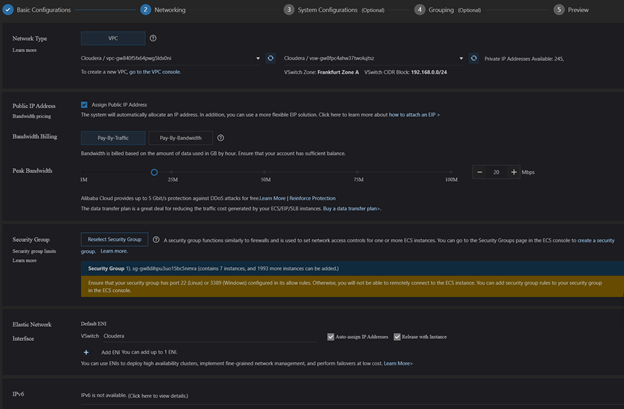Click VSwitch CIDR Block 192.168.0.0/24 text

[x=406, y=72]
